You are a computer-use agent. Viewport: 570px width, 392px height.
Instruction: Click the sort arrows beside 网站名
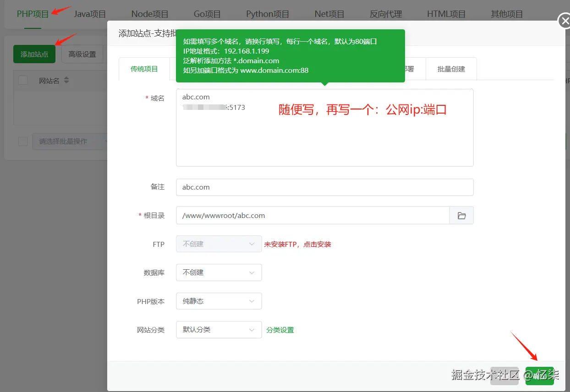(x=66, y=81)
